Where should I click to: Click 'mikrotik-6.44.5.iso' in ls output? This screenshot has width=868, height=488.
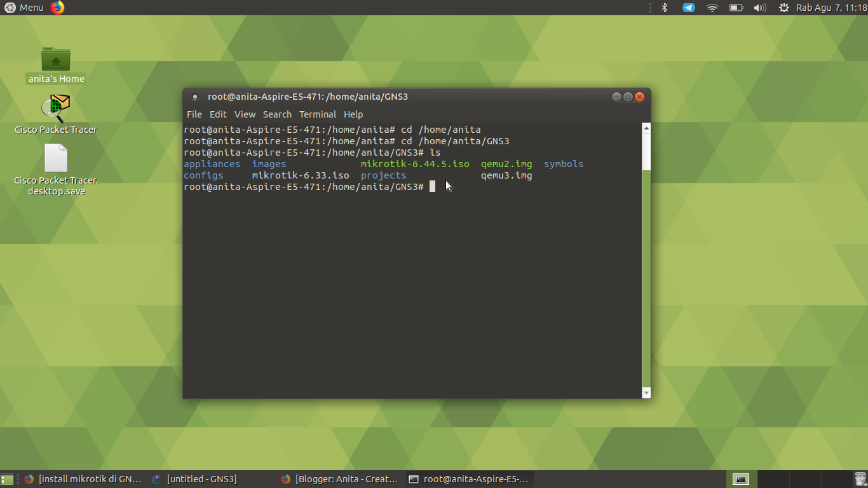click(x=415, y=164)
